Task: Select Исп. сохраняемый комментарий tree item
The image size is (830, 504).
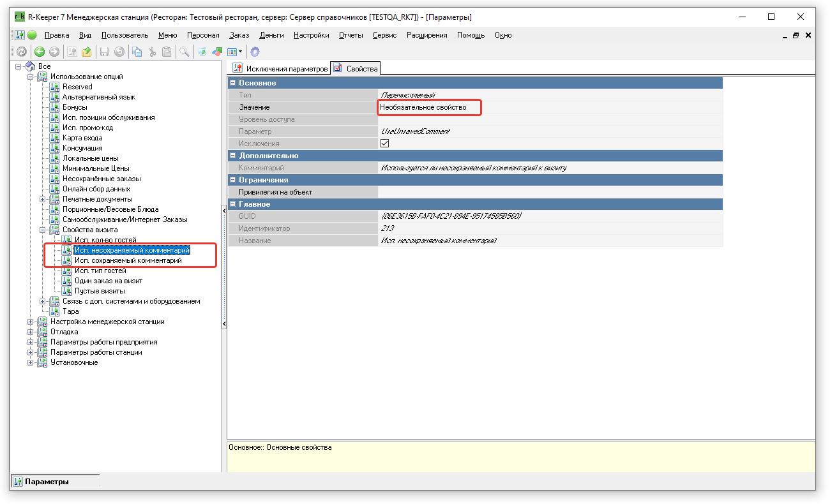Action: pyautogui.click(x=128, y=260)
